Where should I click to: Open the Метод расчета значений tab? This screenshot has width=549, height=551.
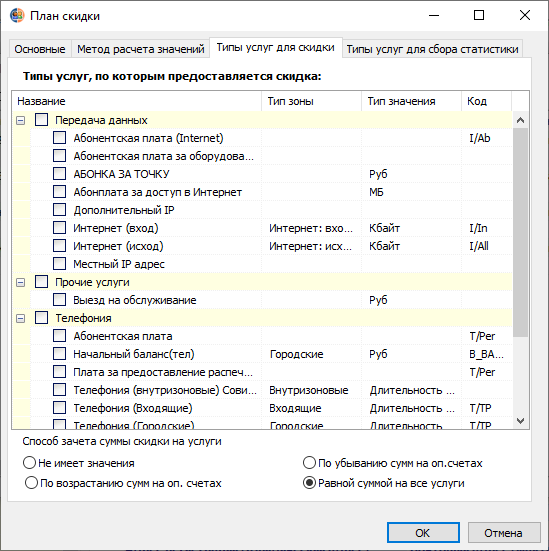141,49
